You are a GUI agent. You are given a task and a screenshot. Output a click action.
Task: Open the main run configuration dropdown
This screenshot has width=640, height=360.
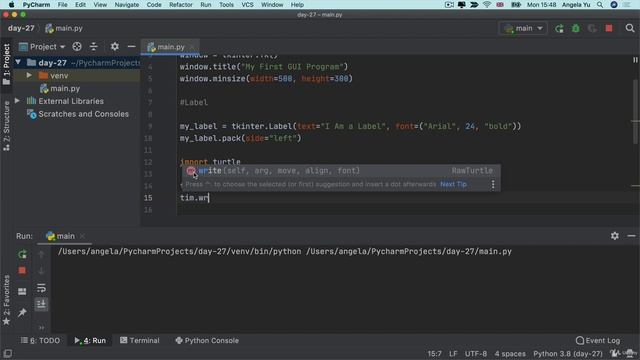523,29
